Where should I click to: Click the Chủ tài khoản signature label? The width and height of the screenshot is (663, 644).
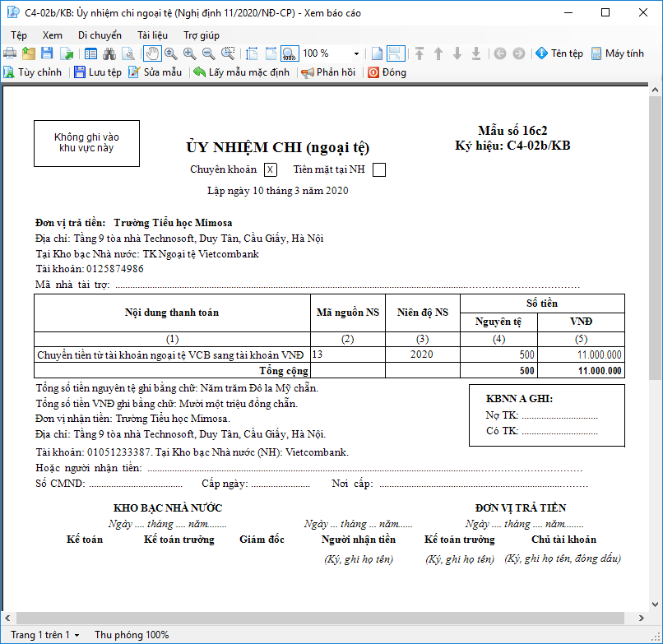563,540
